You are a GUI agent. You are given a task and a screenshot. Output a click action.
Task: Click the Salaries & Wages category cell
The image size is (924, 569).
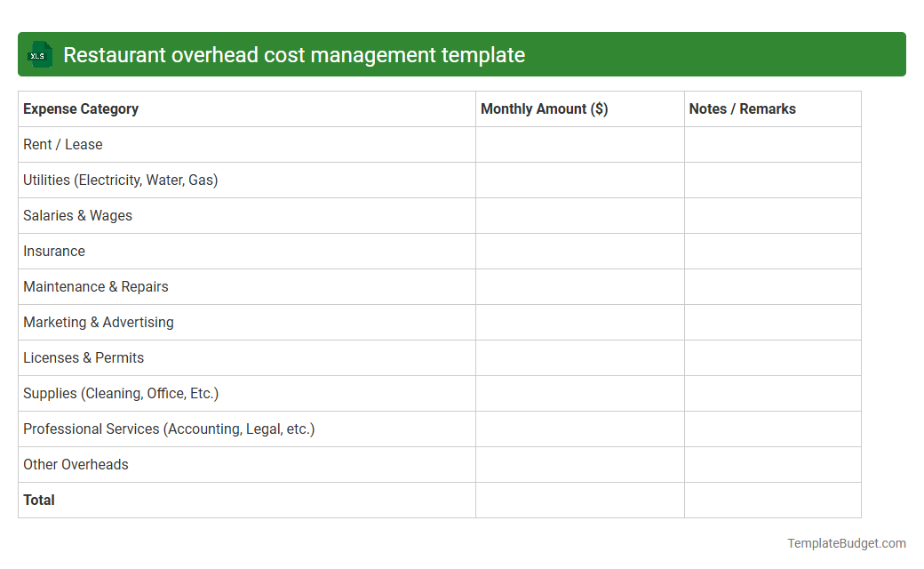coord(77,215)
